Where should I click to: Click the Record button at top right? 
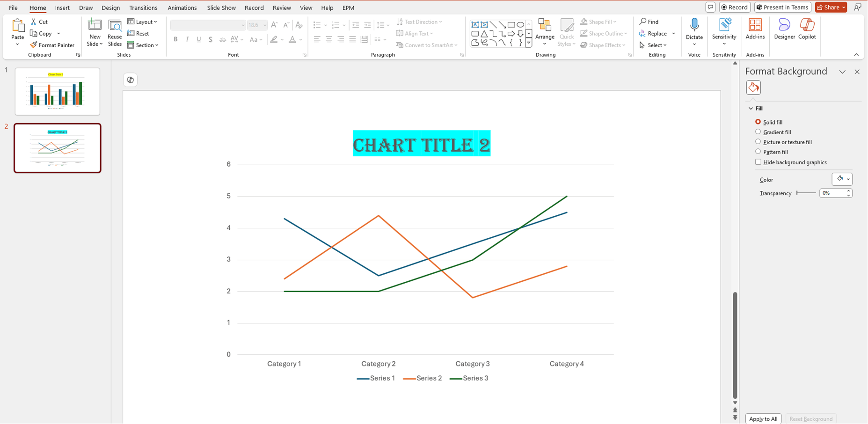tap(735, 7)
